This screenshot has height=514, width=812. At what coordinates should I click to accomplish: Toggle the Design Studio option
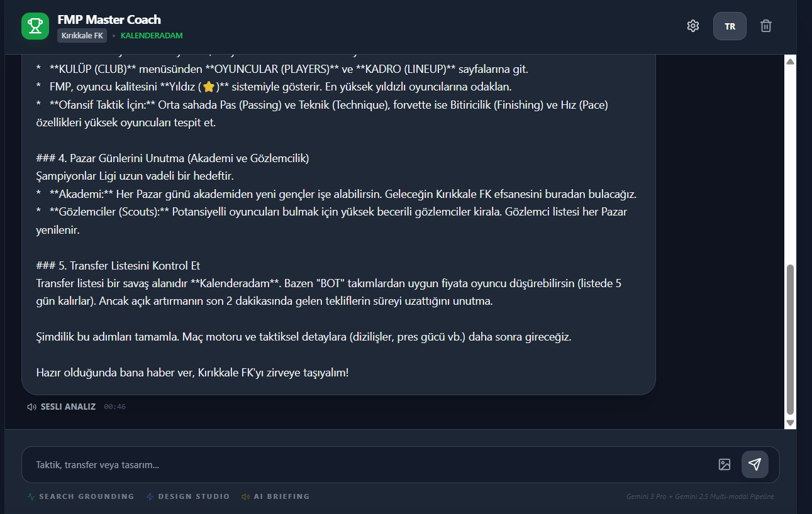coord(188,496)
